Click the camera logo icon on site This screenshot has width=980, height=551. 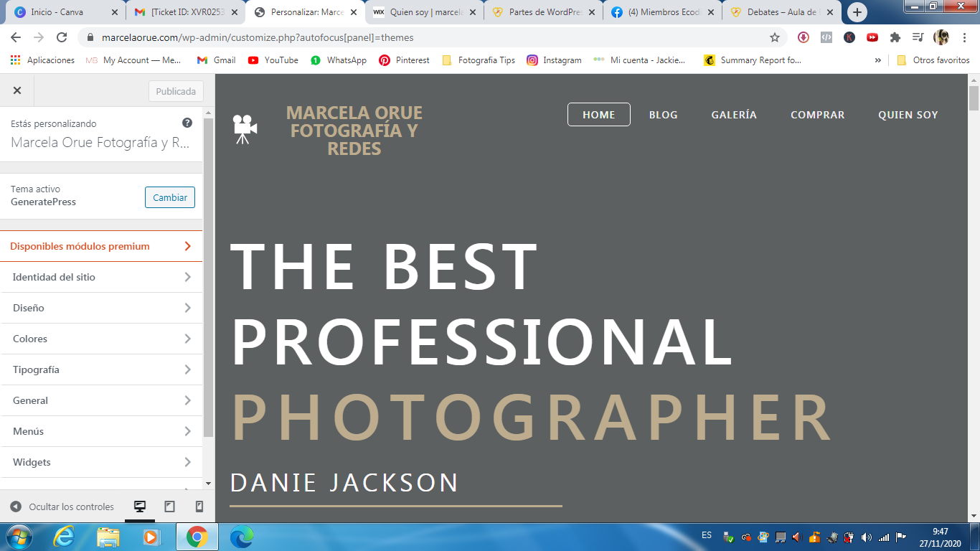point(245,128)
